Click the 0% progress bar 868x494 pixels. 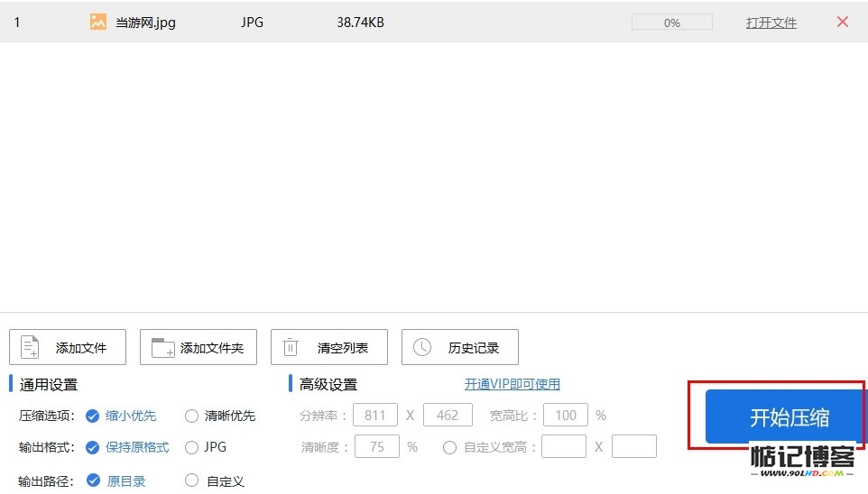672,23
